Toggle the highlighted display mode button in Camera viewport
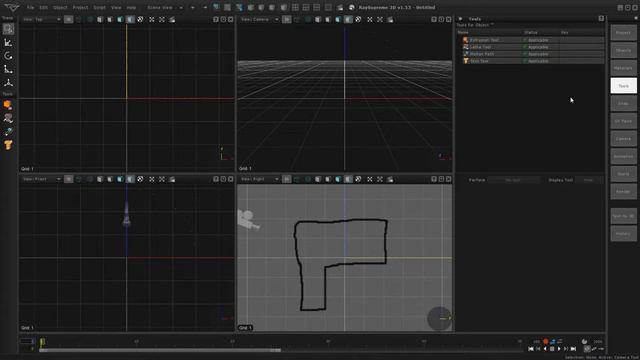640x360 pixels. [348, 19]
